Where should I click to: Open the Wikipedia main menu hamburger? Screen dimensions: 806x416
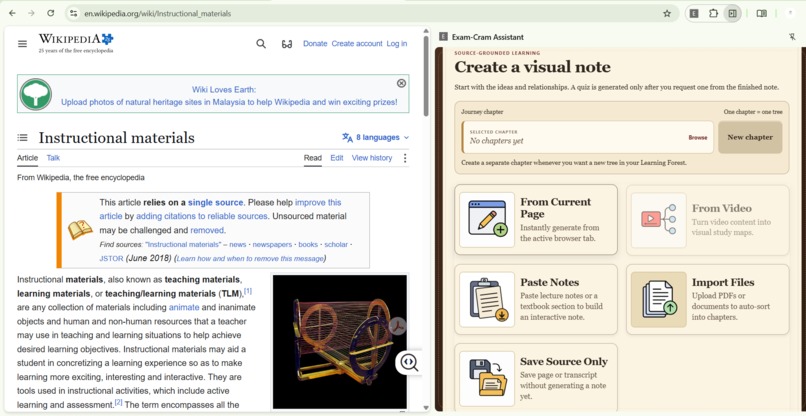coord(22,44)
